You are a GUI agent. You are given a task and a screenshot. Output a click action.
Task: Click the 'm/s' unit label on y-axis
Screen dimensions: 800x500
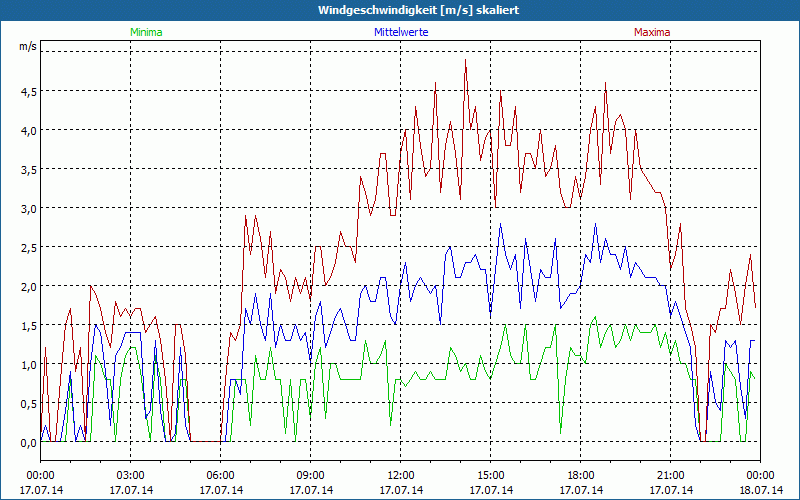[x=28, y=46]
